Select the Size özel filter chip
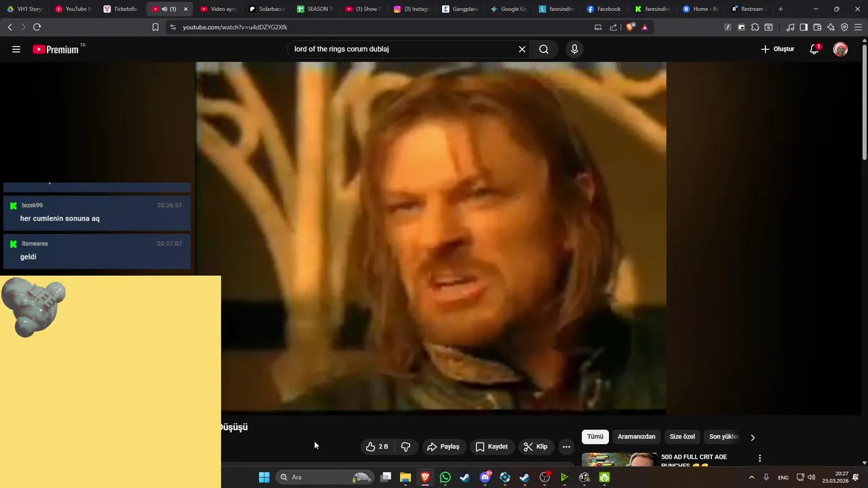 [682, 437]
